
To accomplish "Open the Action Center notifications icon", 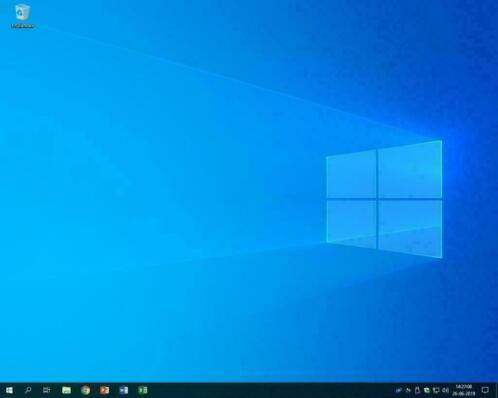I will pyautogui.click(x=485, y=390).
